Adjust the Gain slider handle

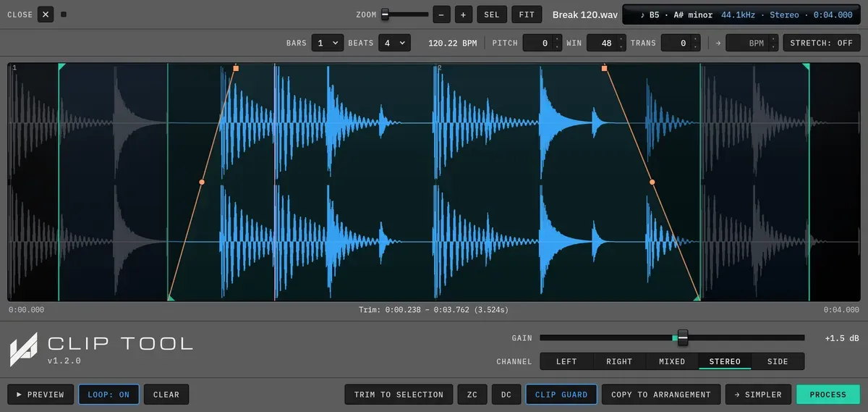[x=682, y=337]
